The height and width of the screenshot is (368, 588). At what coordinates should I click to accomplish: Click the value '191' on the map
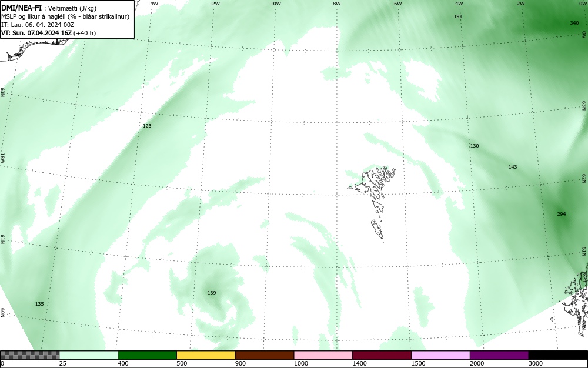pos(458,16)
